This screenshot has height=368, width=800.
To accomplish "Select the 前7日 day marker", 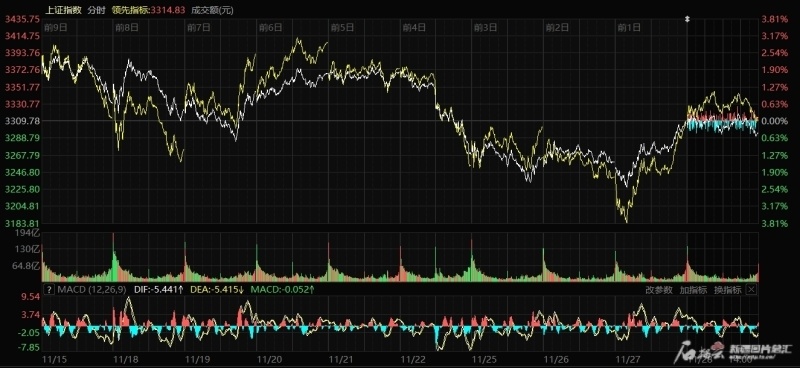I will click(x=199, y=28).
